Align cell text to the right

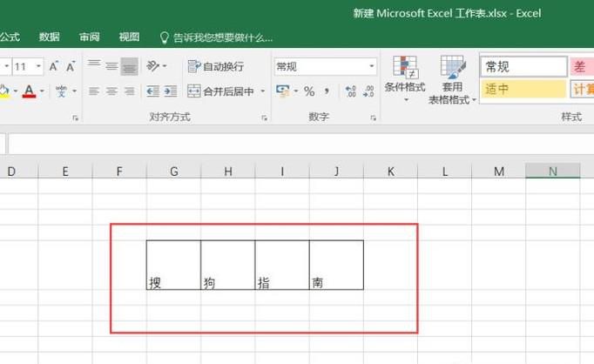coord(129,91)
